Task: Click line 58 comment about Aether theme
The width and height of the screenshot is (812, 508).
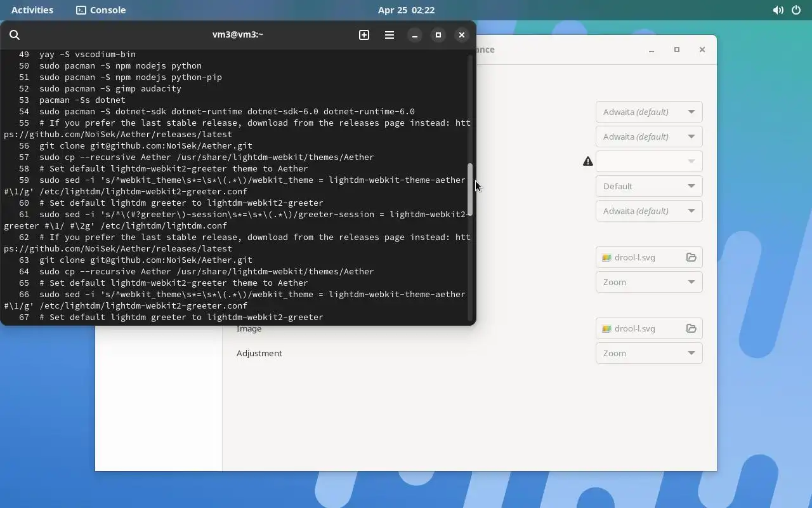Action: (174, 169)
